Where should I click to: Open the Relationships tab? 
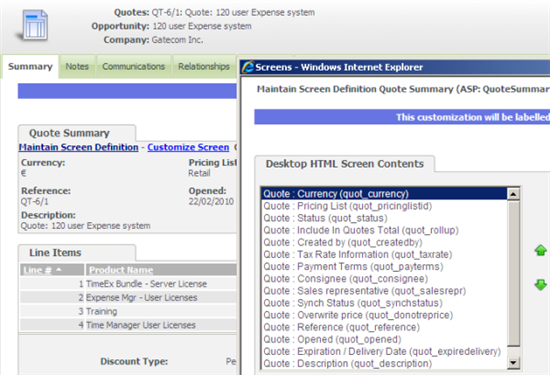(204, 66)
